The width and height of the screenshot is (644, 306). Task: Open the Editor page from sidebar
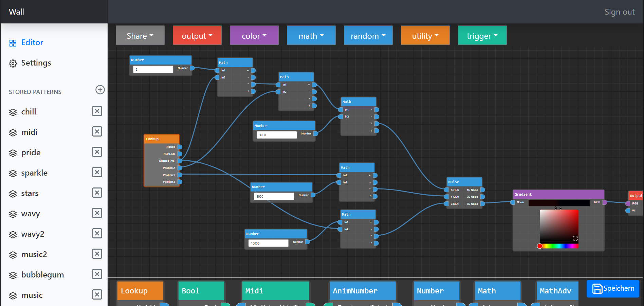26,42
